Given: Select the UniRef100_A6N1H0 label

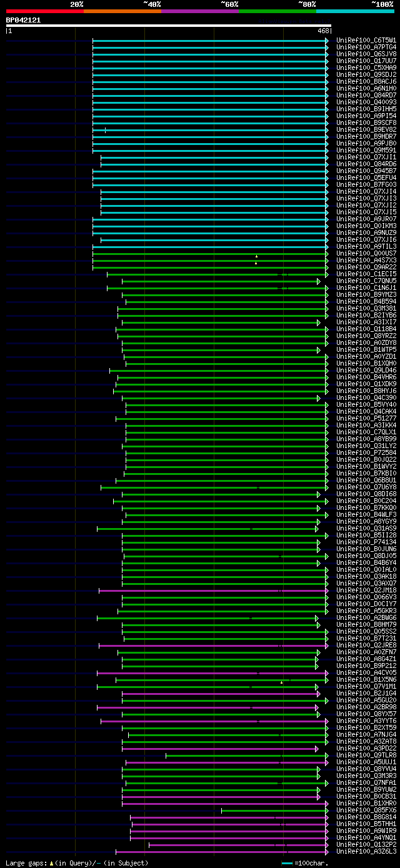Looking at the screenshot, I should tap(366, 88).
